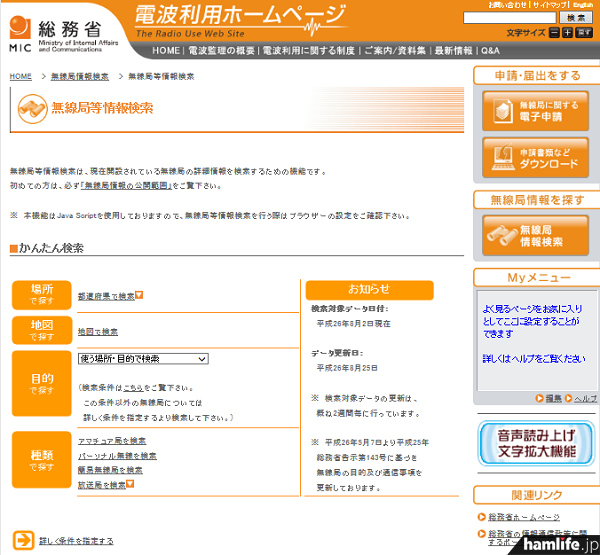This screenshot has width=600, height=555.
Task: Click the binoculars 無線局情報検索 banner
Action: coord(535,236)
